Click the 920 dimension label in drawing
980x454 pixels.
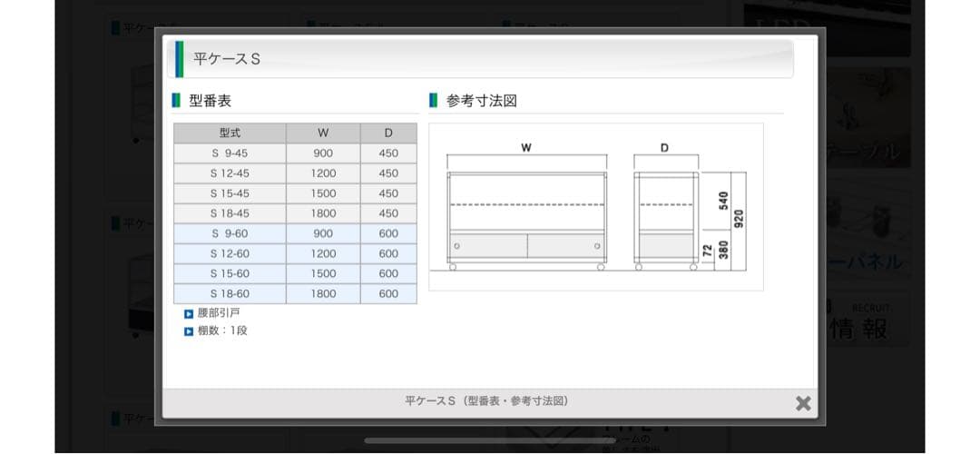tap(739, 218)
